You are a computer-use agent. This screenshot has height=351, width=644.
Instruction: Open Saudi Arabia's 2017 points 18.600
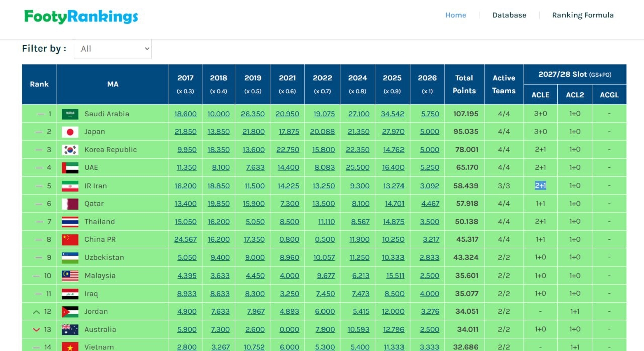click(185, 114)
